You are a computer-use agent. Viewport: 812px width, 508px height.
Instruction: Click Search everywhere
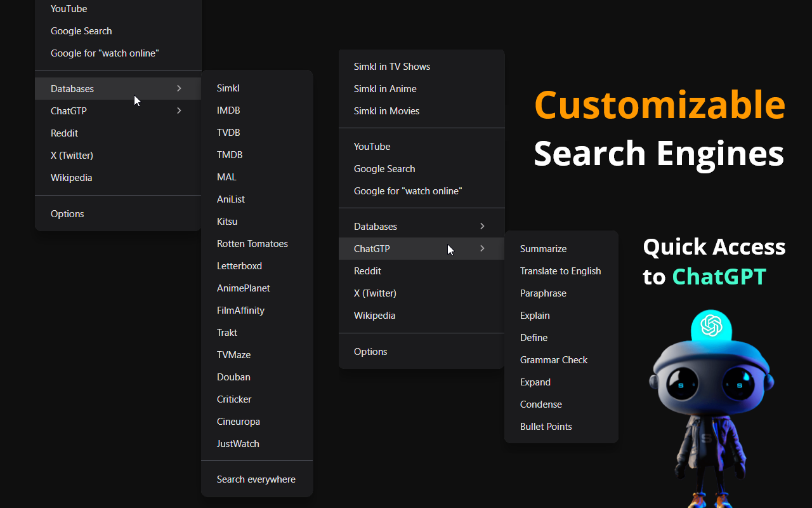click(x=256, y=479)
